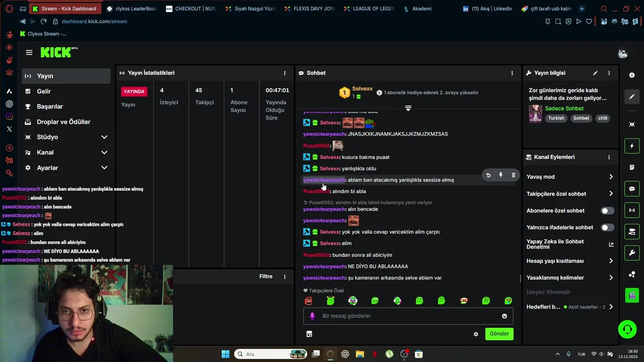Open Opera sidebar X (Twitter) icon
The height and width of the screenshot is (362, 644).
tap(9, 129)
